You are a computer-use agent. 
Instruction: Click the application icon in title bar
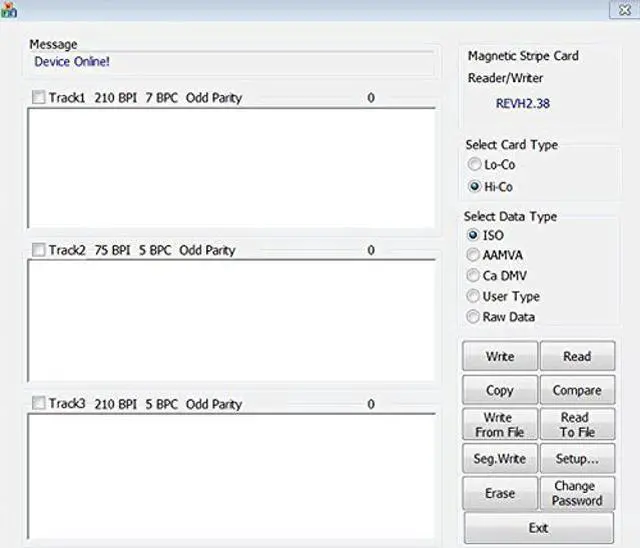[9, 9]
